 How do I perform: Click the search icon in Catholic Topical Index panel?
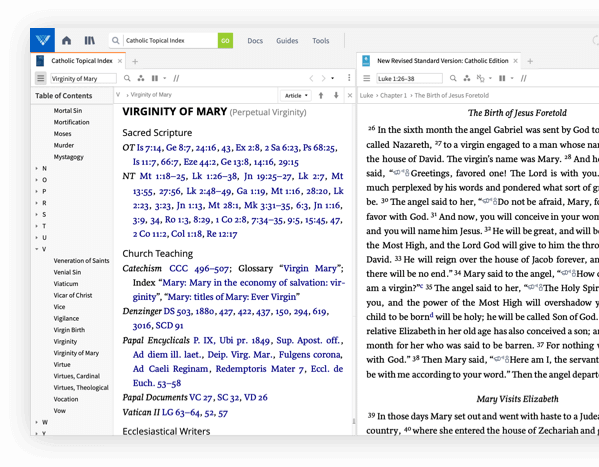(127, 78)
